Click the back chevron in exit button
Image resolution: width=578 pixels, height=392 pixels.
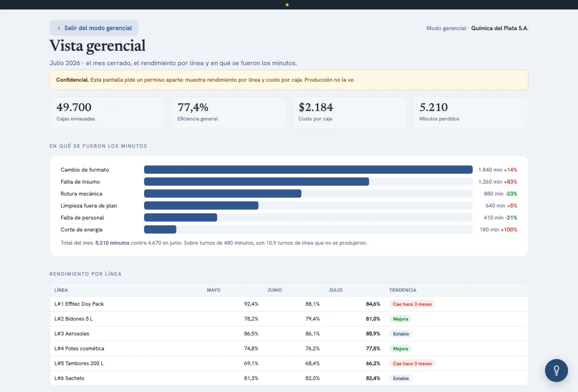coord(59,28)
